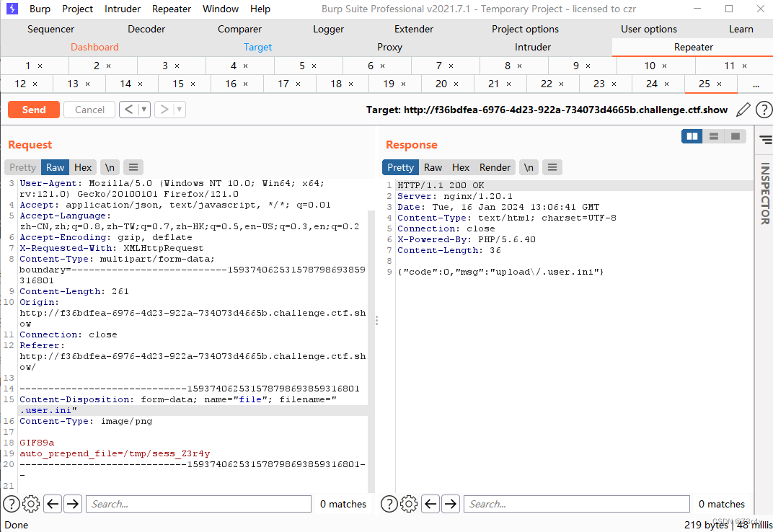Go to previous response search match
This screenshot has height=532, width=773.
tap(430, 504)
